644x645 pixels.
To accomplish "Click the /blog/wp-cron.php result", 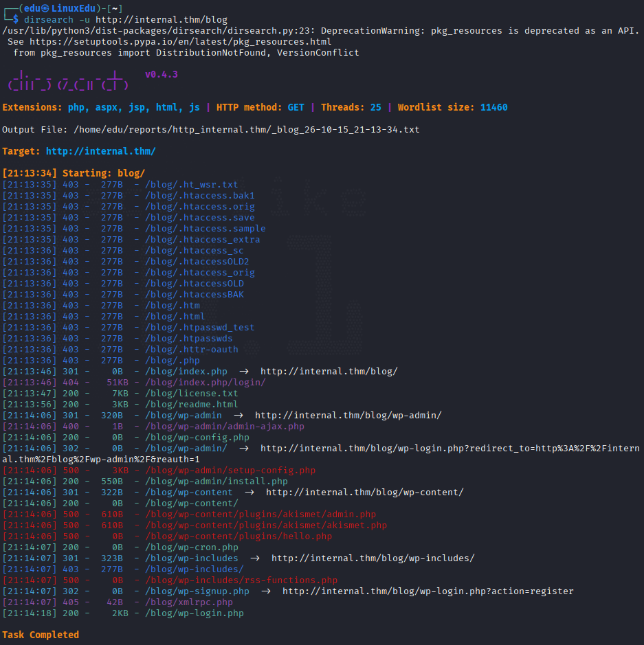I will click(x=191, y=547).
